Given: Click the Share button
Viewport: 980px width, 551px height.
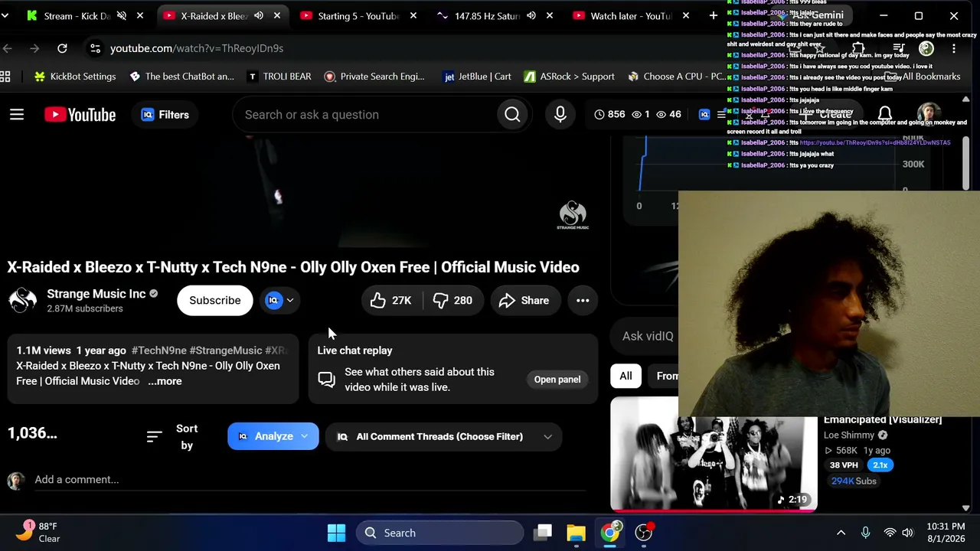Looking at the screenshot, I should [524, 301].
